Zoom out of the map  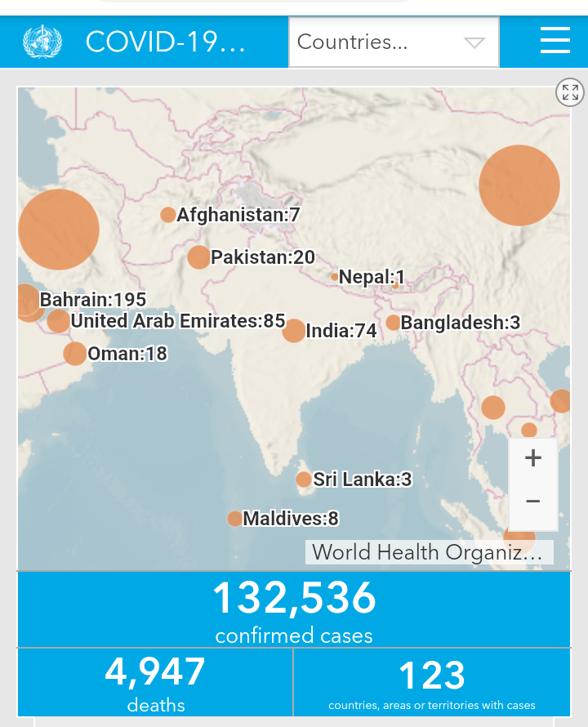click(533, 502)
